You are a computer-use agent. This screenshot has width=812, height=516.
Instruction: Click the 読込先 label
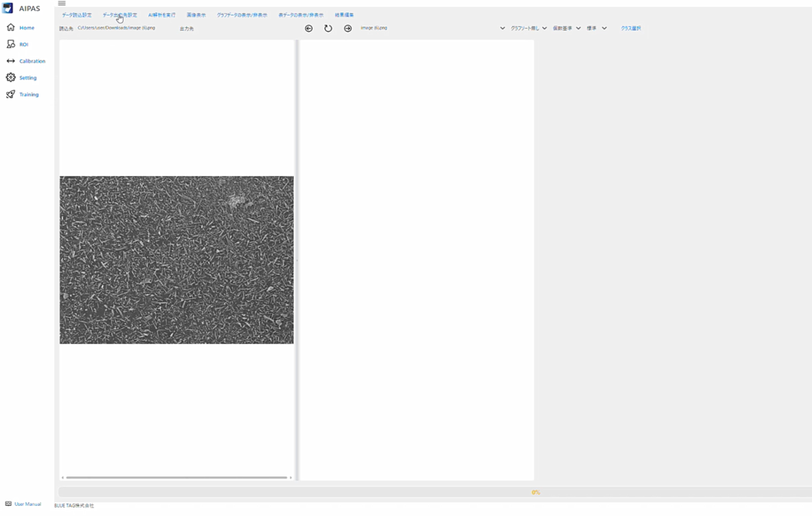pos(66,29)
